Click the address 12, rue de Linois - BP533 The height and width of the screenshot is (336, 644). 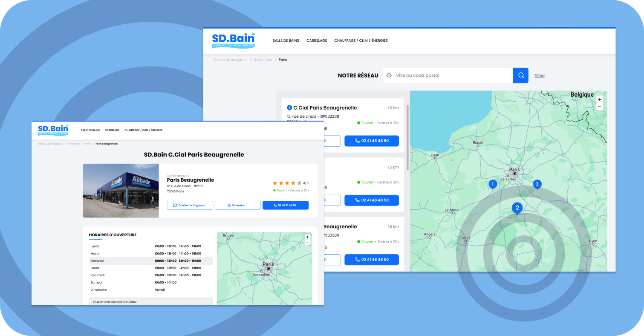click(x=185, y=186)
